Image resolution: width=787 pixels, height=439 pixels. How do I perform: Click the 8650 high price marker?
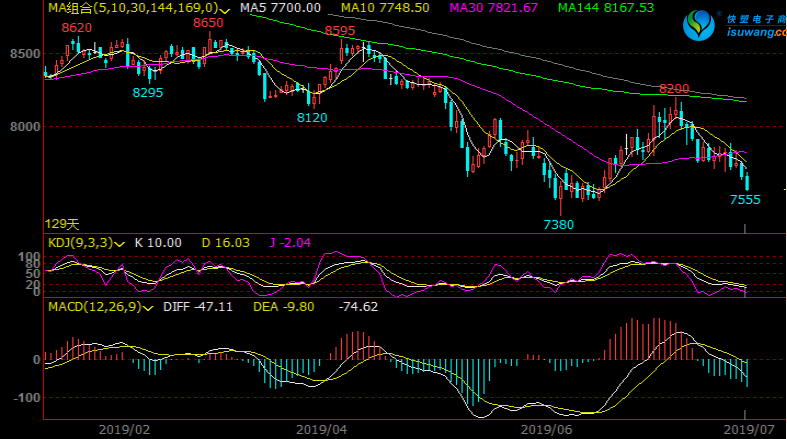coord(208,22)
